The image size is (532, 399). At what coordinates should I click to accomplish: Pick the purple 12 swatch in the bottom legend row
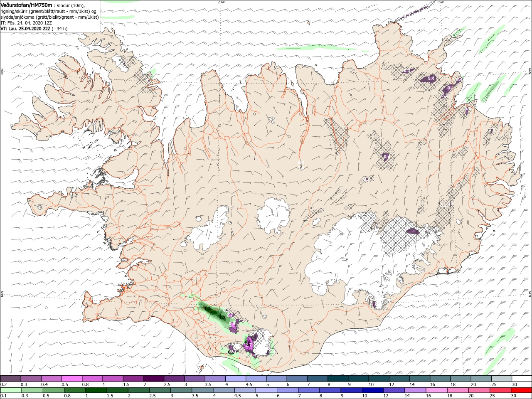click(393, 390)
